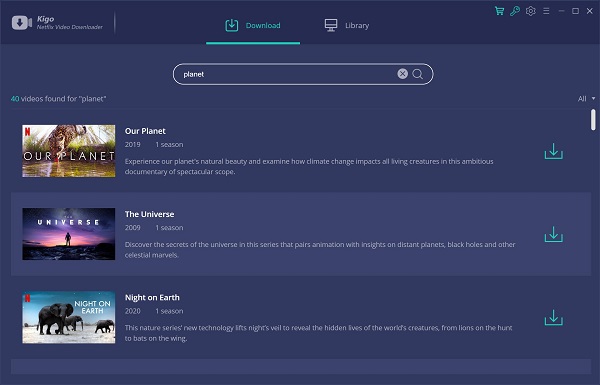Click the magnifier search icon
This screenshot has height=385, width=600.
tap(418, 74)
